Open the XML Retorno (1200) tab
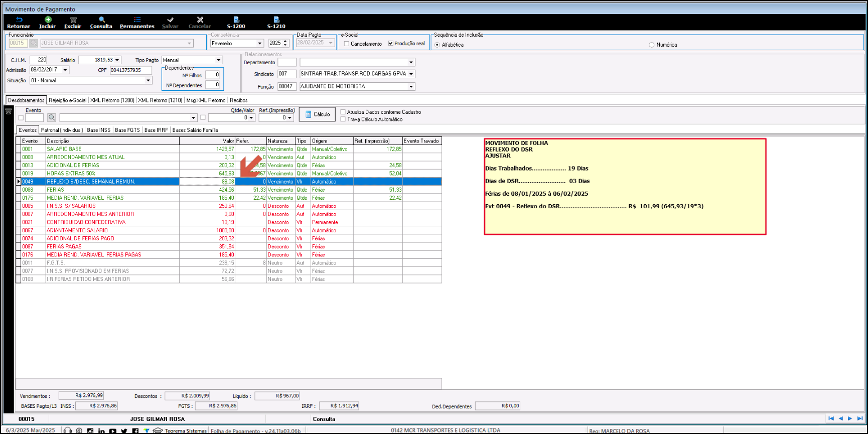 pos(112,100)
